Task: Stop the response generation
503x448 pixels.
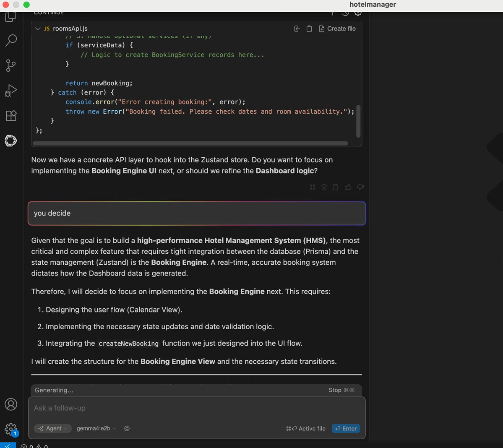Action: tap(341, 390)
